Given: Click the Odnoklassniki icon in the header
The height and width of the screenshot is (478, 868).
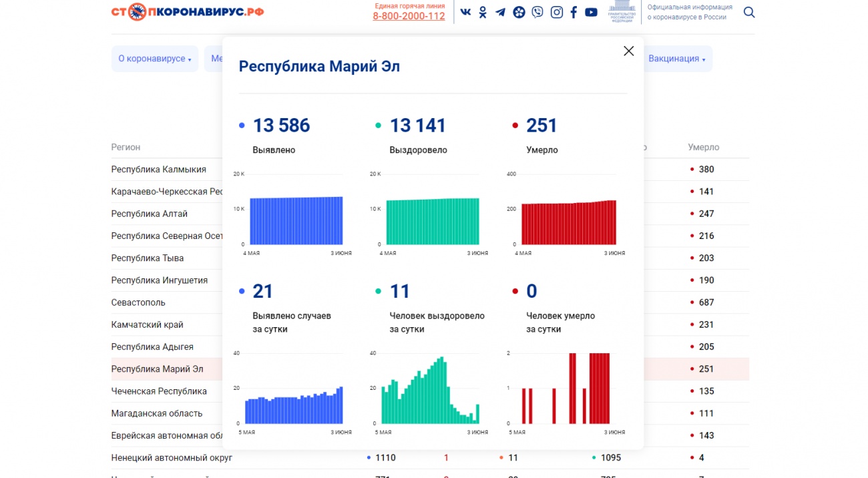Looking at the screenshot, I should [x=481, y=12].
